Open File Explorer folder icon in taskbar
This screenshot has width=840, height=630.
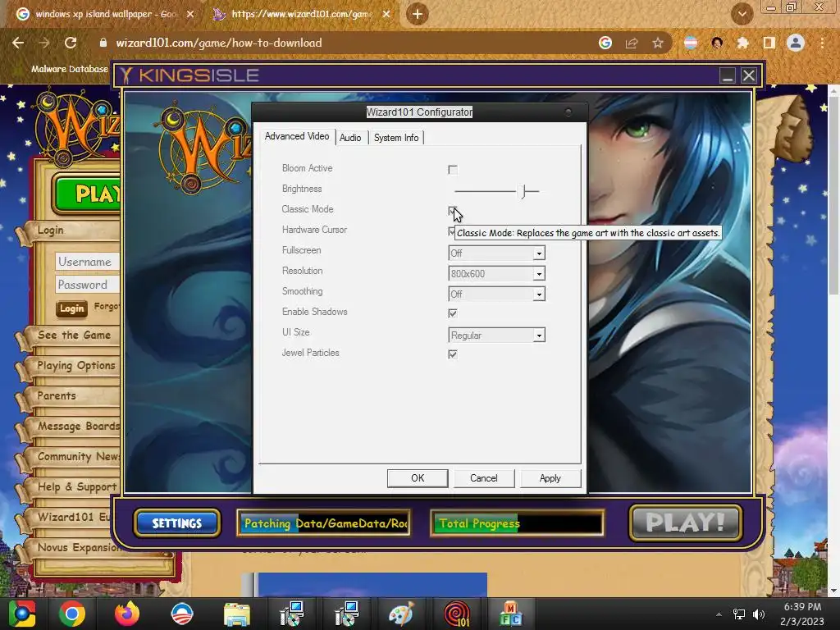[x=237, y=614]
